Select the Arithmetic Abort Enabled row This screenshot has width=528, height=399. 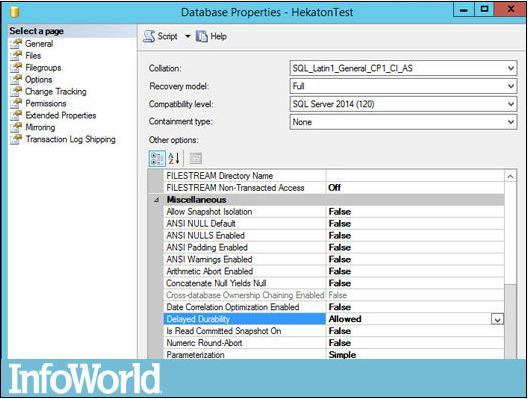click(333, 271)
